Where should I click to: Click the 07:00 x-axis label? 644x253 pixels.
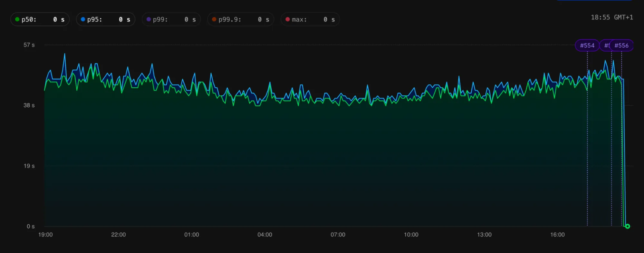[x=338, y=235]
